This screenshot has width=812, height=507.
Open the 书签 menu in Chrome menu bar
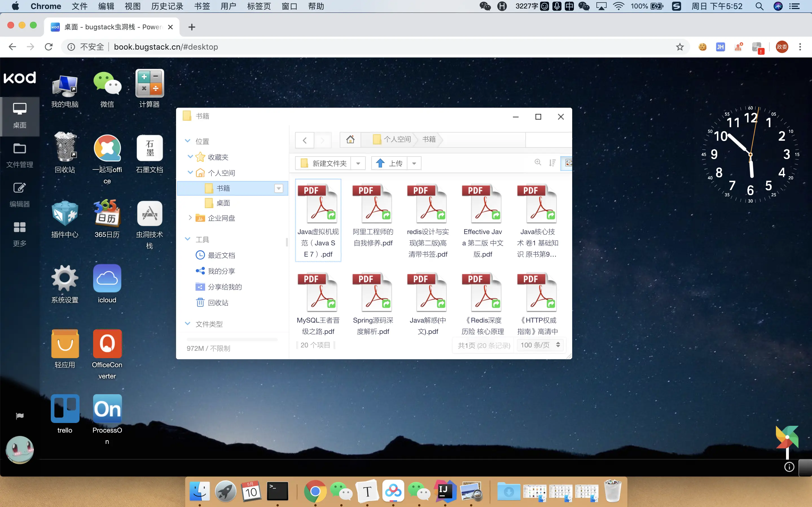point(202,6)
